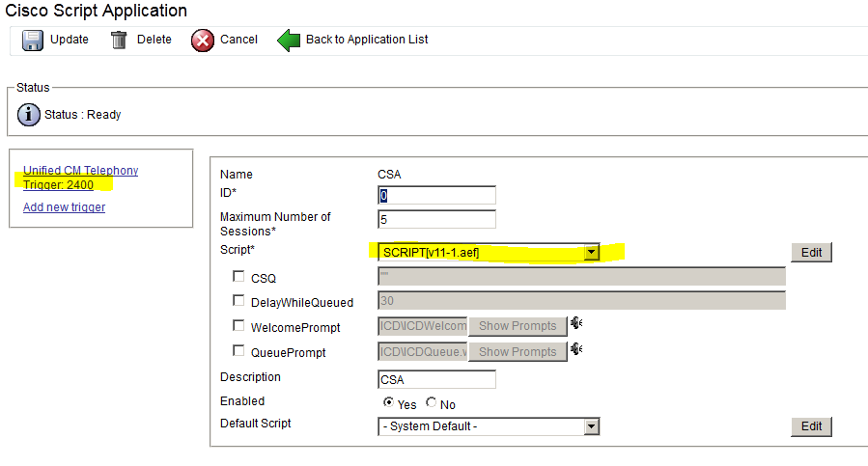Click the WelcomePrompt recording microphone icon
Screen dimensions: 868x466
pyautogui.click(x=576, y=322)
